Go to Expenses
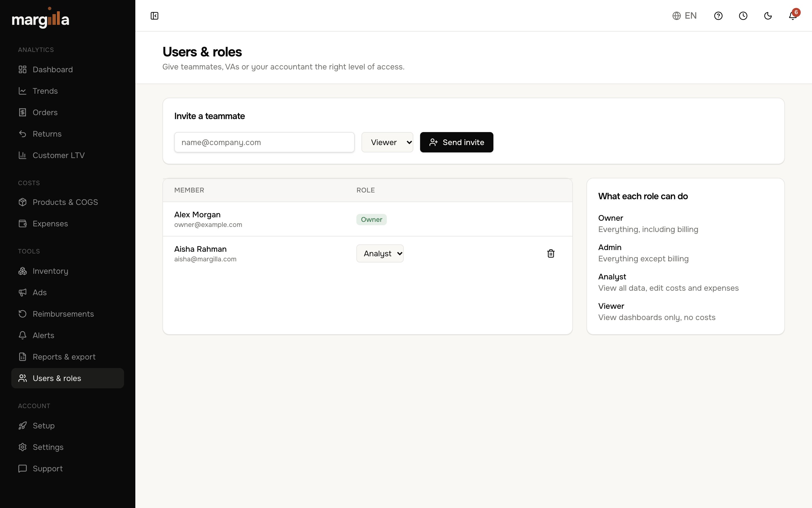This screenshot has width=812, height=508. coord(67,224)
